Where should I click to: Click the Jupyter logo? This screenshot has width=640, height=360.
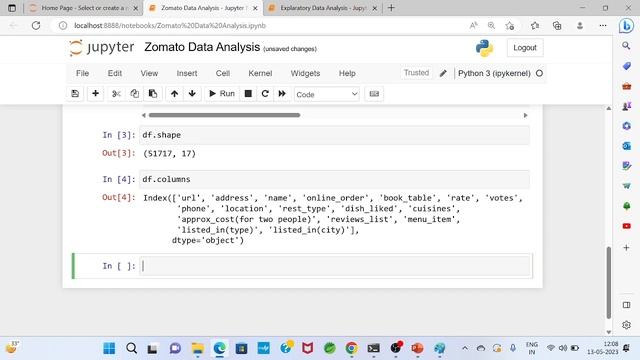(x=101, y=48)
